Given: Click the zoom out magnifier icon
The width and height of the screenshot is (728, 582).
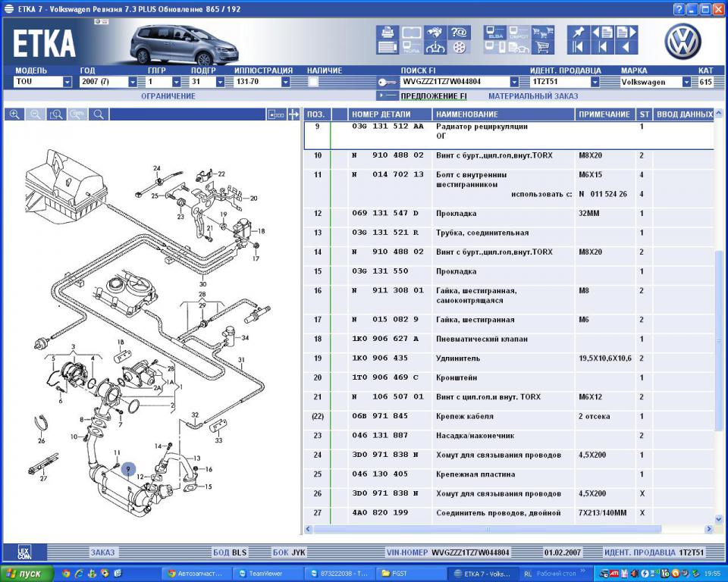Looking at the screenshot, I should tap(36, 114).
